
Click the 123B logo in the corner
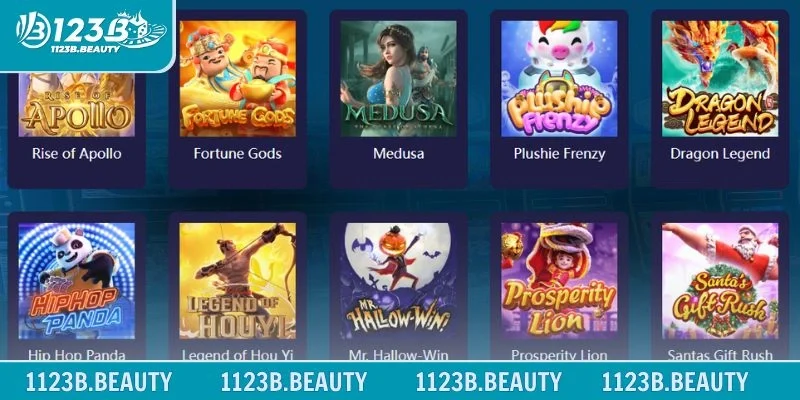tap(91, 32)
